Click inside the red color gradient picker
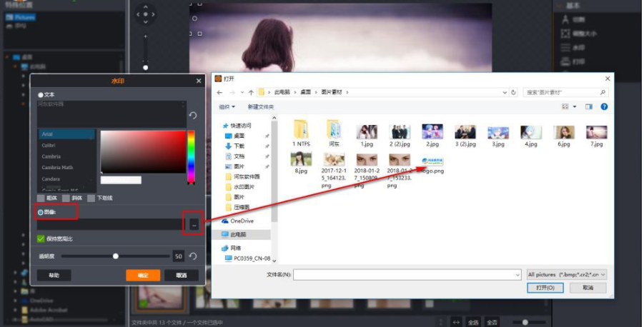 pyautogui.click(x=143, y=151)
